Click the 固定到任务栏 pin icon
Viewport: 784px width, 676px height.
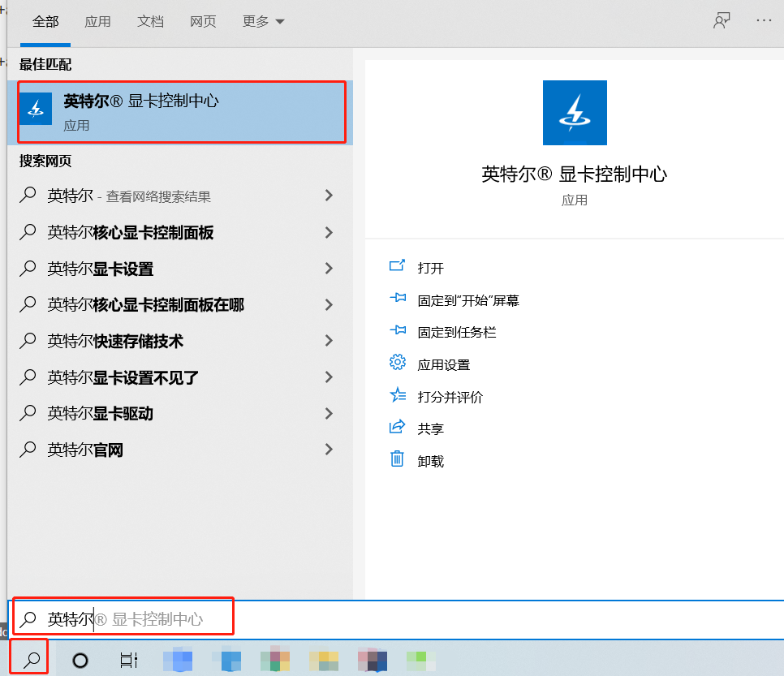pos(398,331)
